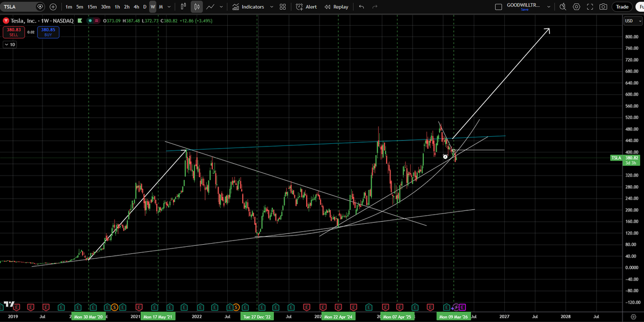Image resolution: width=644 pixels, height=322 pixels.
Task: Expand the timeframe intervals dropdown arrow
Action: pos(169,6)
